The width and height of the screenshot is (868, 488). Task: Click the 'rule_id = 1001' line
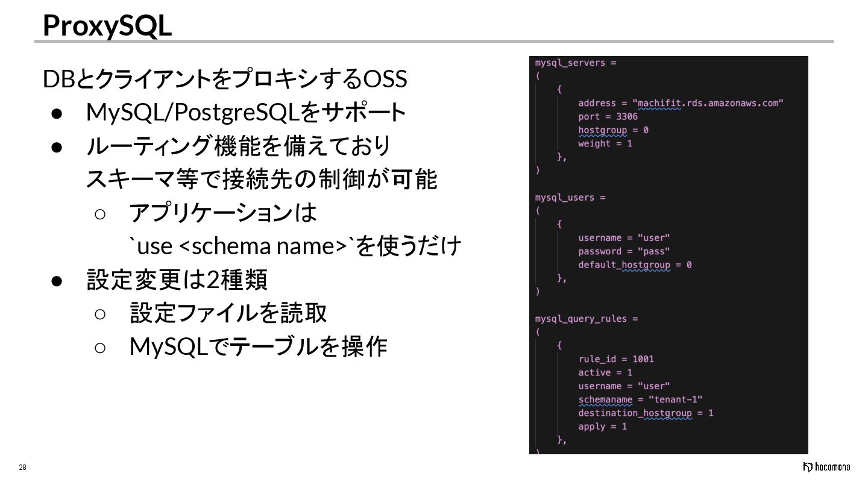click(x=616, y=359)
